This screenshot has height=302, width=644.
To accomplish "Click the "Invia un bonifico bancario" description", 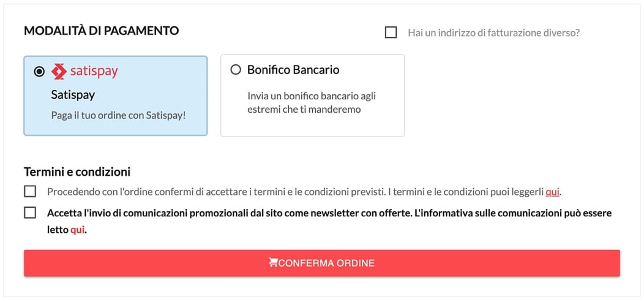I will (x=312, y=103).
